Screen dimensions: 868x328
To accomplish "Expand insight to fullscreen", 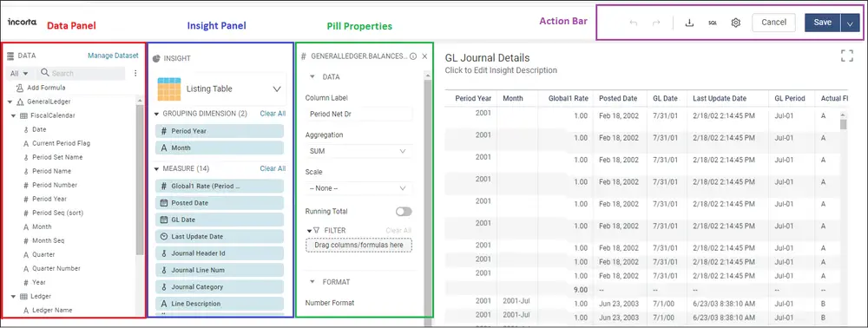I will point(846,56).
